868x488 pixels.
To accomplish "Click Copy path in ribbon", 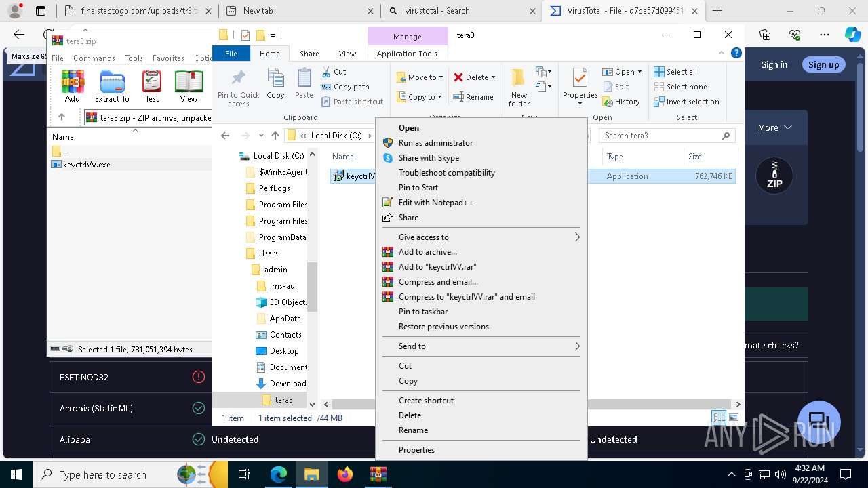I will [345, 87].
